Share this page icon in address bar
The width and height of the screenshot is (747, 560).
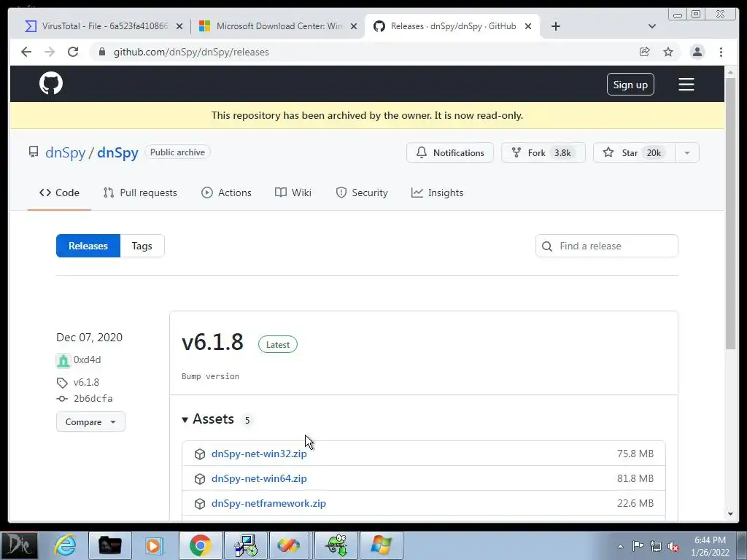click(x=645, y=52)
